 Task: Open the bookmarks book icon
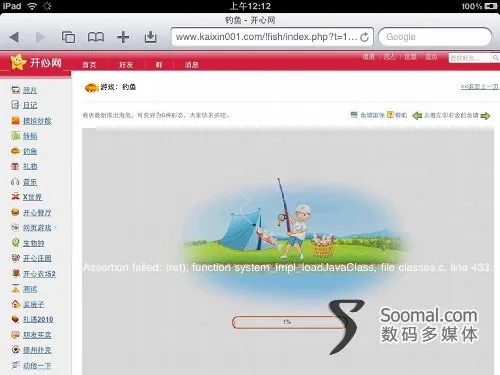[x=96, y=37]
